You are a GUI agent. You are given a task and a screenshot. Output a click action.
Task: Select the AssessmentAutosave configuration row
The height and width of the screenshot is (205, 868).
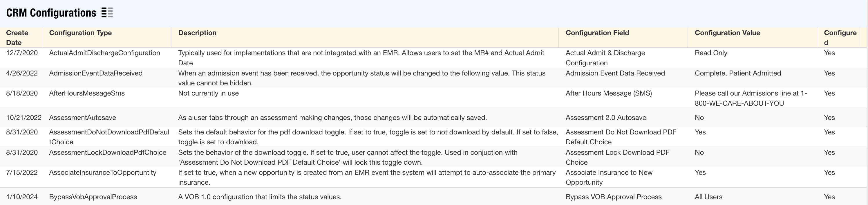pos(82,118)
